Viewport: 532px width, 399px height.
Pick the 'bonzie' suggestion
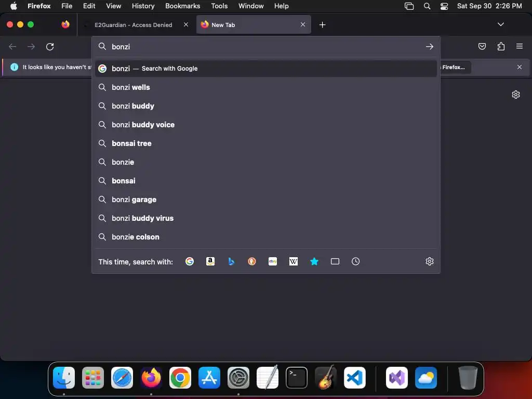click(x=266, y=162)
